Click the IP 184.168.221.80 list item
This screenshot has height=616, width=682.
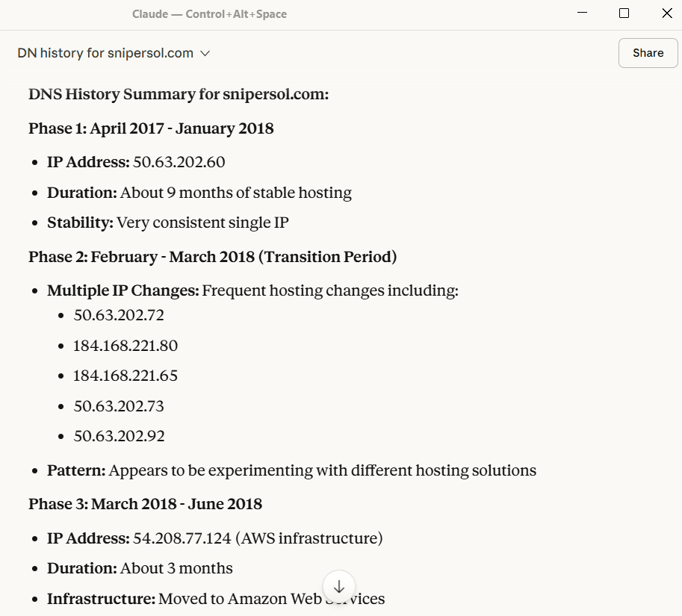pyautogui.click(x=125, y=346)
